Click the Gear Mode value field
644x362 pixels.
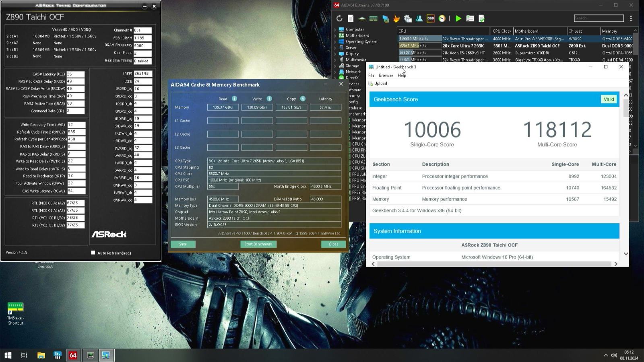click(x=142, y=53)
